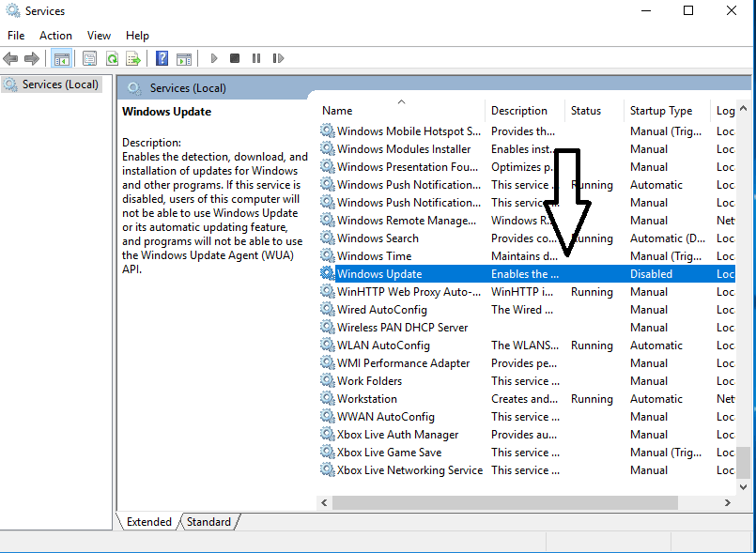
Task: Select the Windows Remote Manage... service
Action: click(x=407, y=221)
